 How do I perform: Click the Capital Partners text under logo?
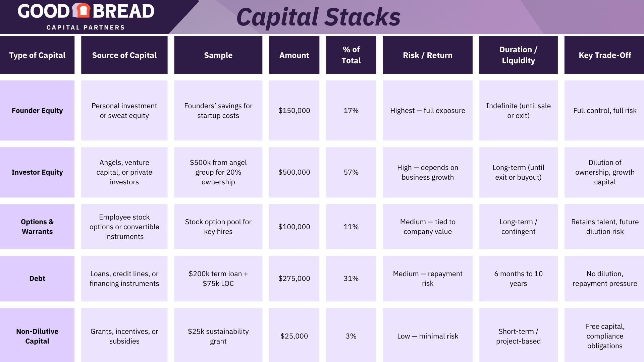pyautogui.click(x=86, y=27)
